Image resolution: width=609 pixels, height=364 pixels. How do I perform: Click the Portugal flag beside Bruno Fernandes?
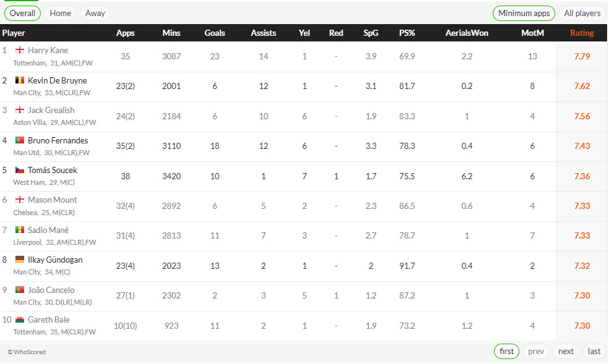coord(19,140)
